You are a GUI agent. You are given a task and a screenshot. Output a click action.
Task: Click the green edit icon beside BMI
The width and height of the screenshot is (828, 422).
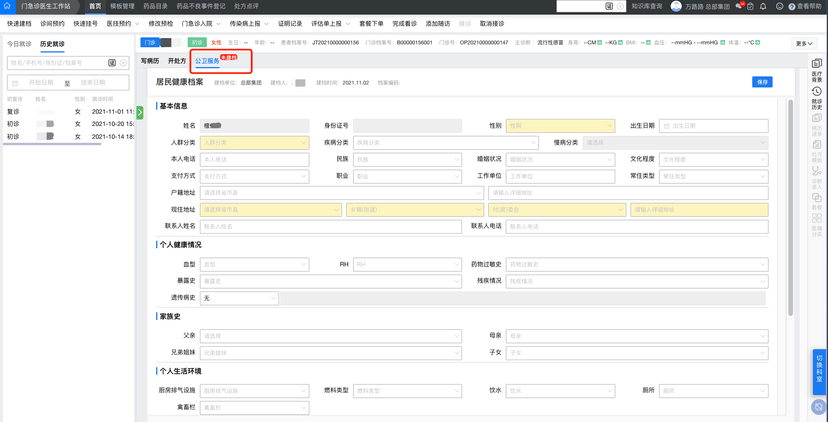click(x=648, y=42)
